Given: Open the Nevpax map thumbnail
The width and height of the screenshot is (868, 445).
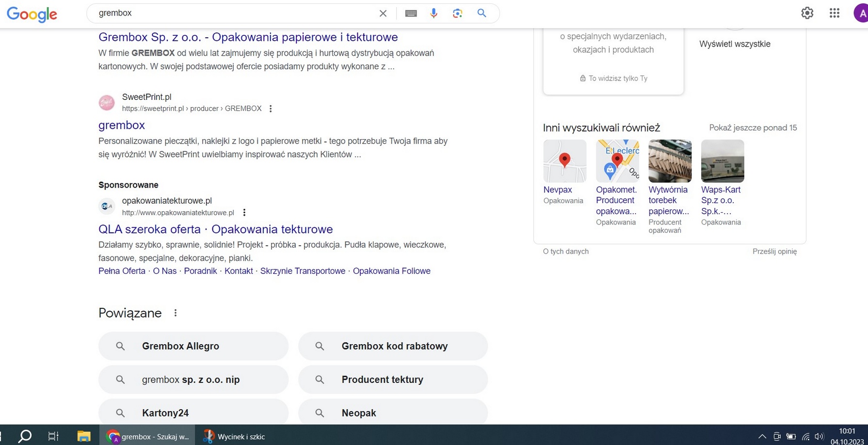Looking at the screenshot, I should (x=564, y=161).
